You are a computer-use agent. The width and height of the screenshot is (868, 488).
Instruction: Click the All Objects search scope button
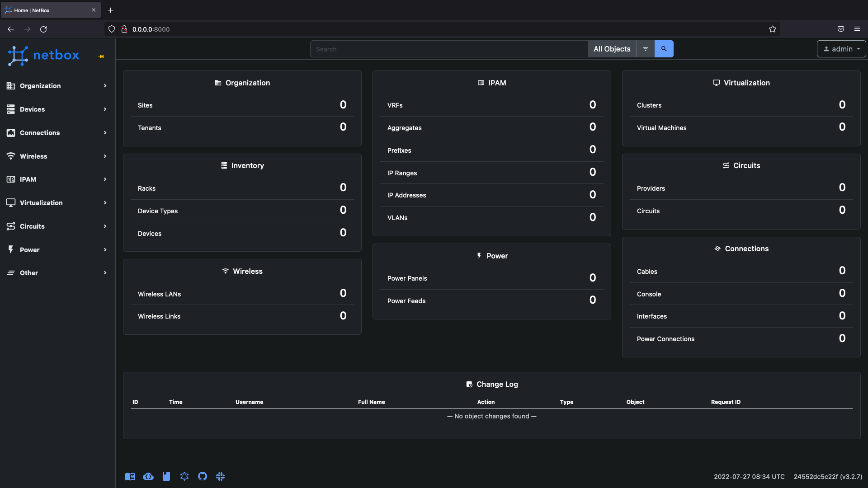pyautogui.click(x=611, y=49)
